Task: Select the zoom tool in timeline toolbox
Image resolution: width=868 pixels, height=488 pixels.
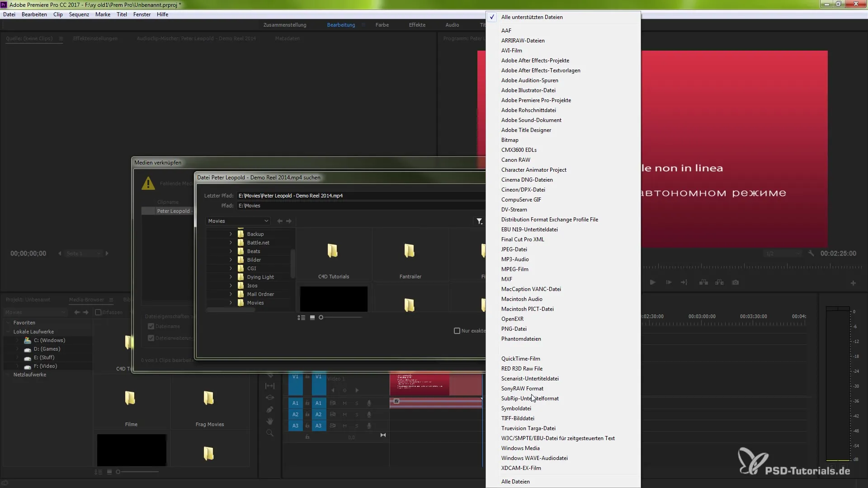Action: 270,433
